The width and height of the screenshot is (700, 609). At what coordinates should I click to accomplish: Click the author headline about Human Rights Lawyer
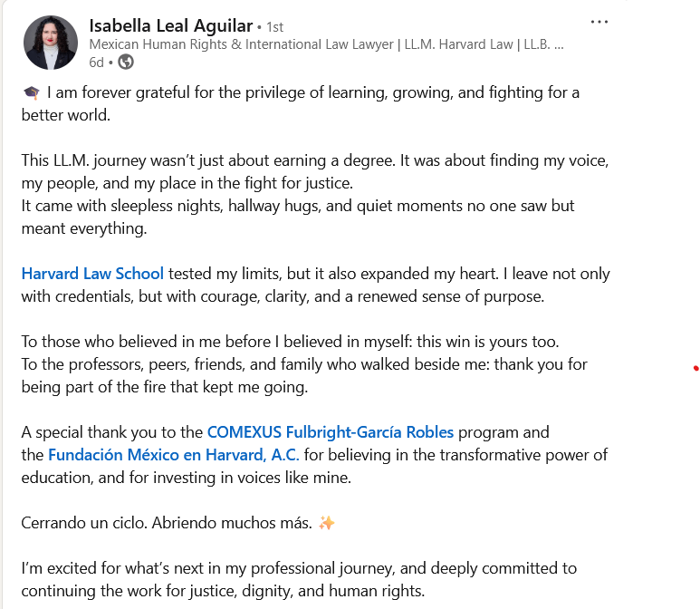click(x=326, y=44)
